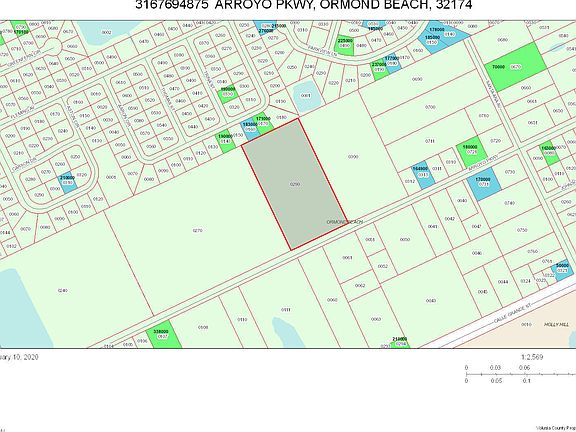Click parcel label 0711
The image size is (576, 432).
[x=430, y=141]
